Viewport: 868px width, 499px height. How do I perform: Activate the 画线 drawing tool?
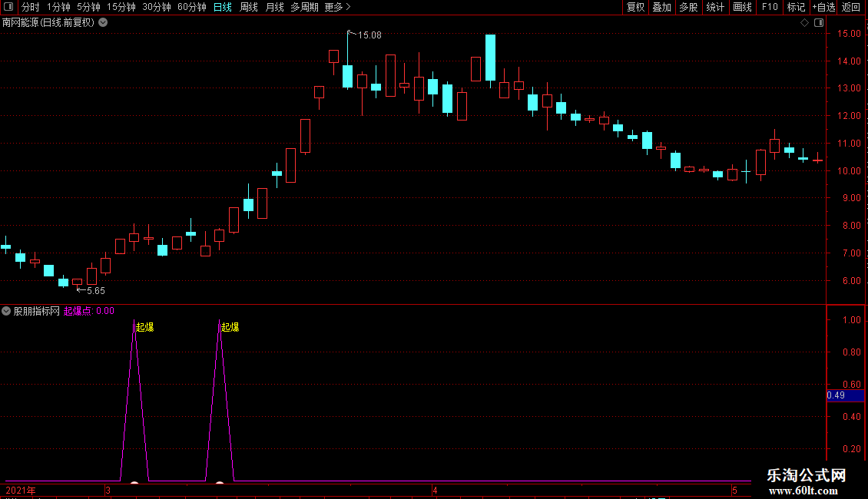coord(742,7)
